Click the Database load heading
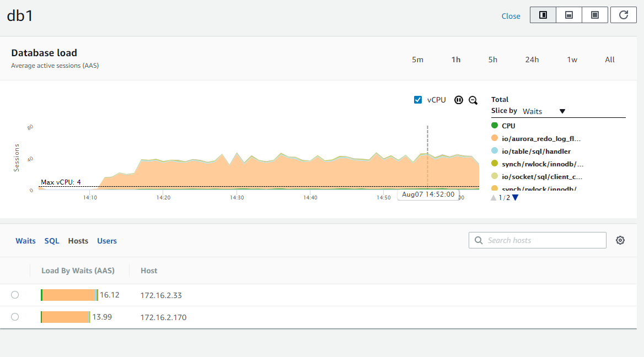Image resolution: width=644 pixels, height=357 pixels. [44, 53]
